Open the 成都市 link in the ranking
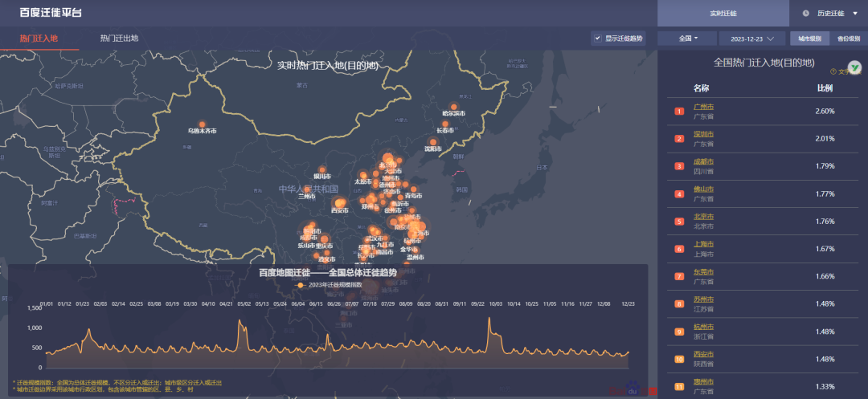Image resolution: width=868 pixels, height=399 pixels. point(703,161)
